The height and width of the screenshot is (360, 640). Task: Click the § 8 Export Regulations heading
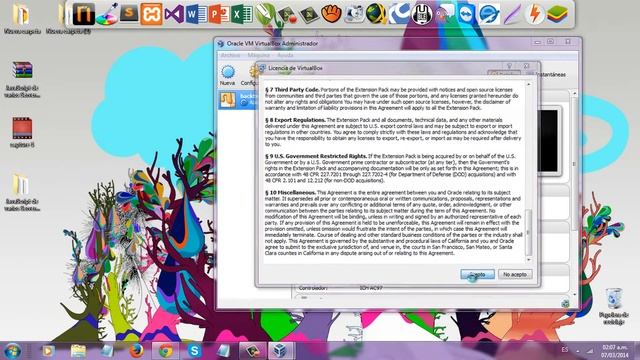tap(295, 120)
